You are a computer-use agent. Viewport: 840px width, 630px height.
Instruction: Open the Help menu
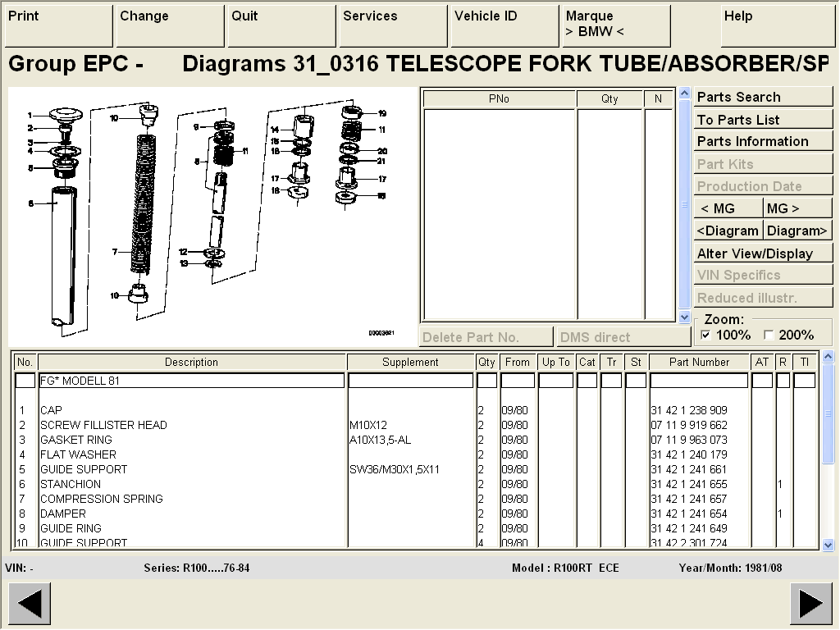tap(778, 25)
